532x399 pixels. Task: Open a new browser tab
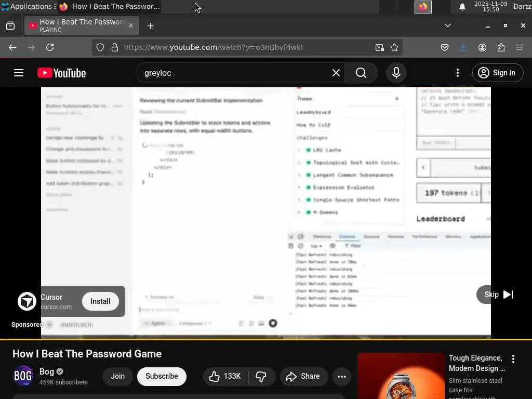coord(150,26)
